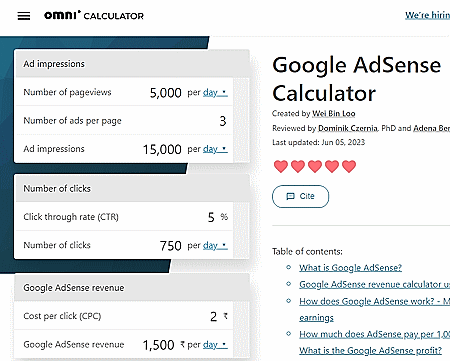Image resolution: width=450 pixels, height=361 pixels.
Task: Open Number of clicks per day dropdown
Action: coord(215,245)
